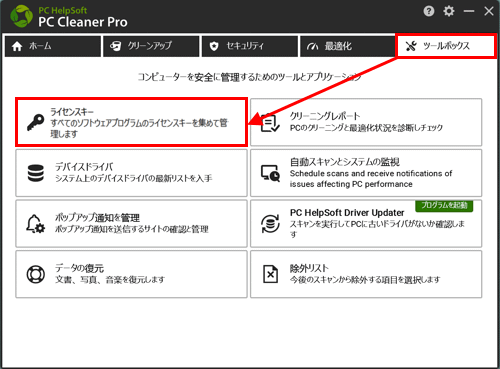Open the デバイスドライバ tool card
500x369 pixels.
pos(131,173)
